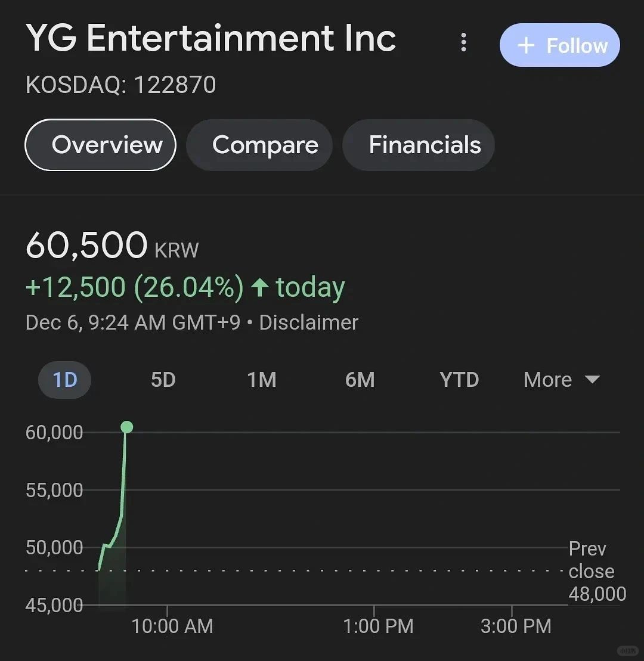Switch to the Overview tab
Screen dimensions: 644x661
[x=100, y=145]
